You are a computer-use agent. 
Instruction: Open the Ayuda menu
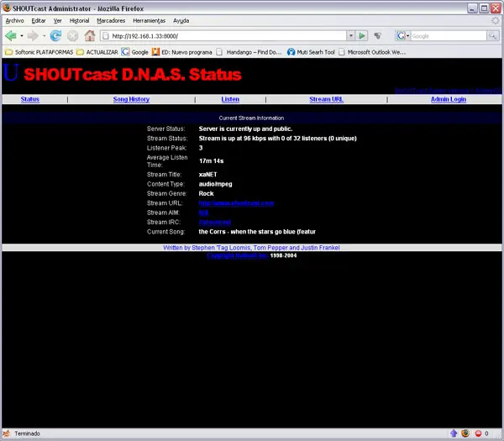pyautogui.click(x=181, y=20)
